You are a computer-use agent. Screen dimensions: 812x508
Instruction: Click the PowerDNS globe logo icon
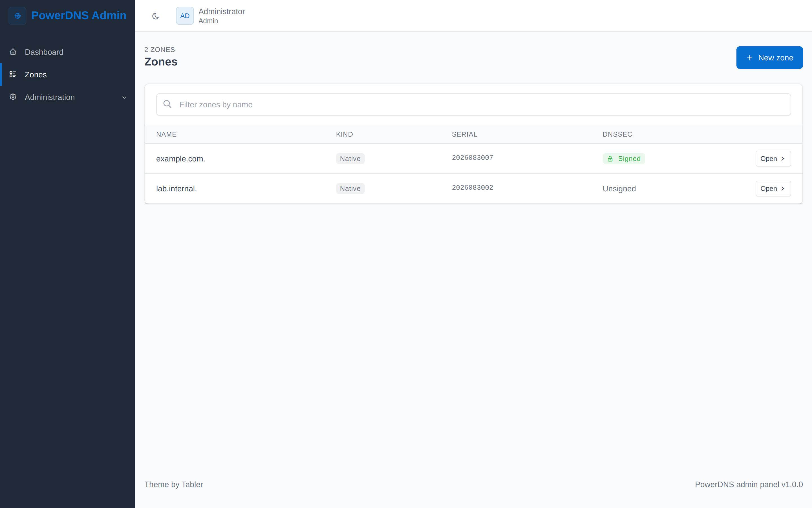(17, 16)
